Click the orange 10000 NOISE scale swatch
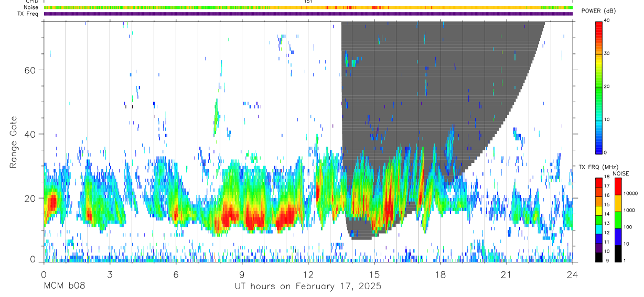 tap(618, 203)
